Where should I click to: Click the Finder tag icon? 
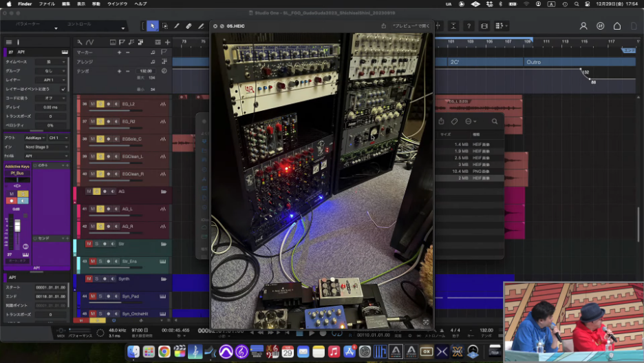[454, 121]
